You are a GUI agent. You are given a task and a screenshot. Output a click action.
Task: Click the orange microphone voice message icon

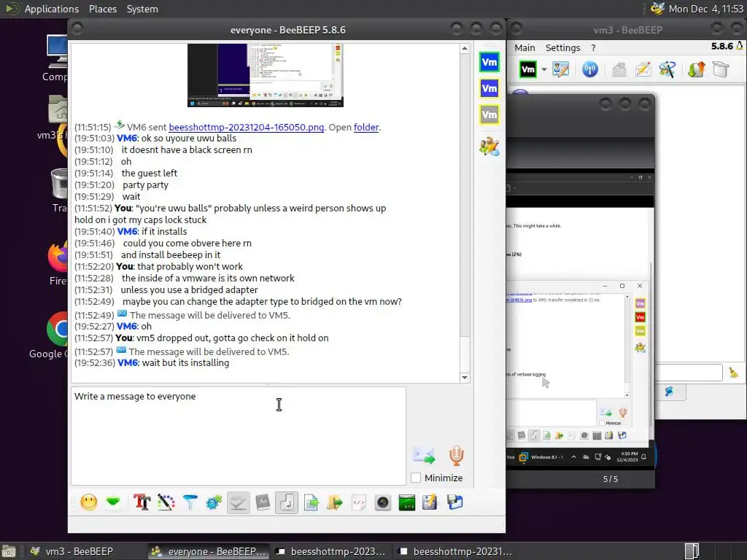click(457, 455)
